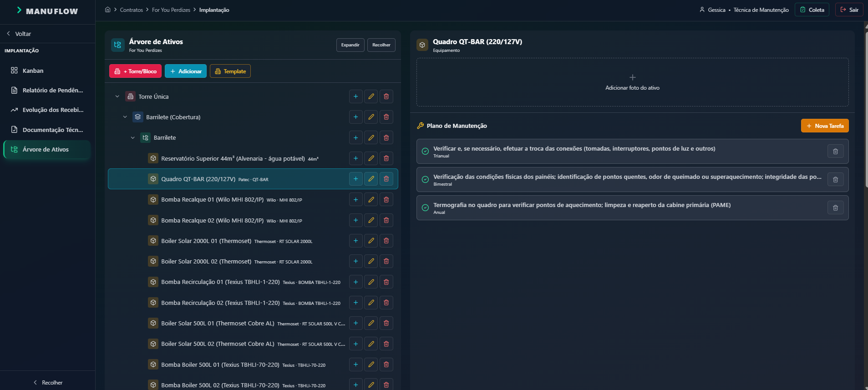Click the MANUFLOW logo
This screenshot has height=390, width=868.
point(47,10)
